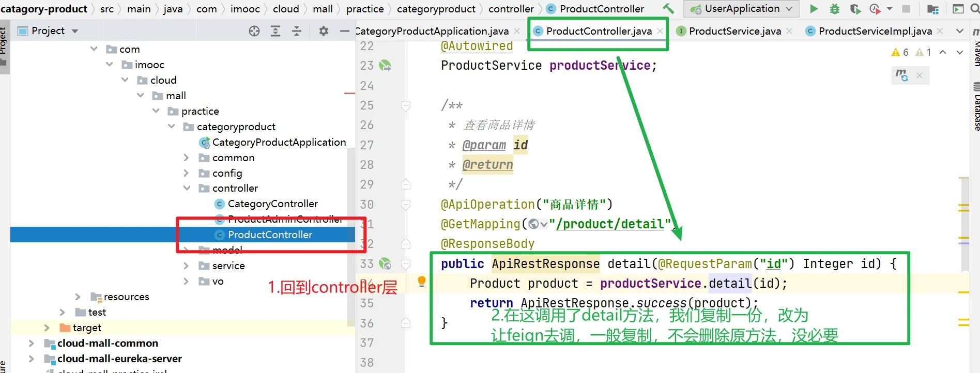Close the ProductService.java tab

tap(789, 32)
